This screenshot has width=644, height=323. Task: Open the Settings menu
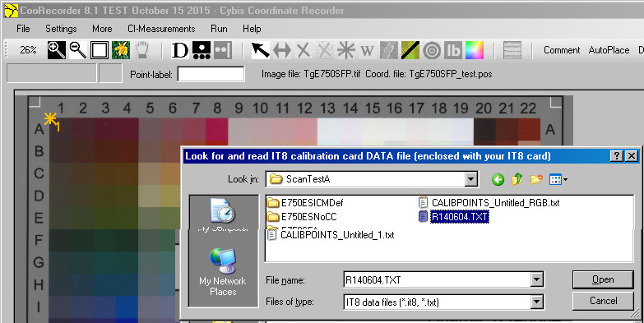(x=61, y=29)
